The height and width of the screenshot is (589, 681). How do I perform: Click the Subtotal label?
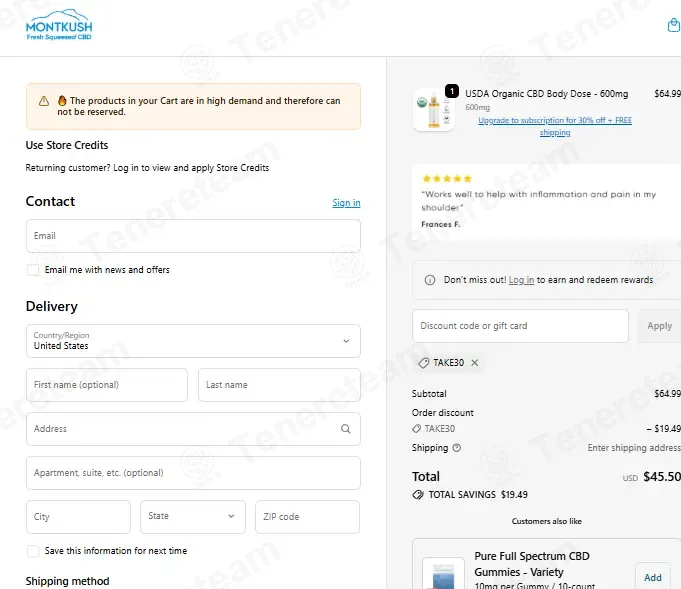pos(429,394)
